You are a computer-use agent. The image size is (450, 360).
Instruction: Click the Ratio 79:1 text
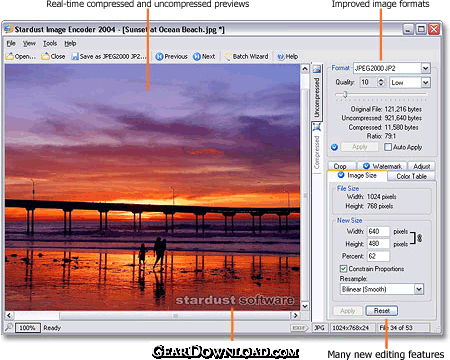coord(381,136)
